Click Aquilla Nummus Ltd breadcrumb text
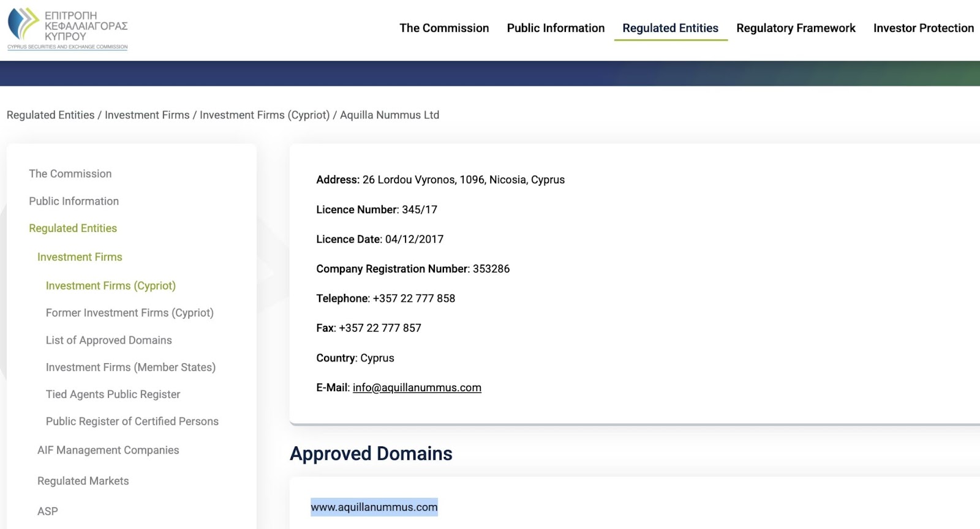 (x=390, y=115)
